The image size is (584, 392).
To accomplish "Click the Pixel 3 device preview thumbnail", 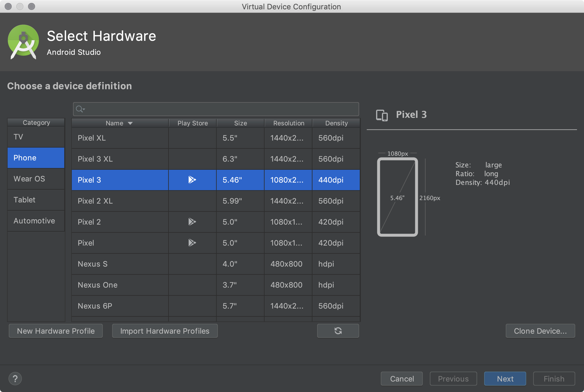I will pyautogui.click(x=398, y=198).
